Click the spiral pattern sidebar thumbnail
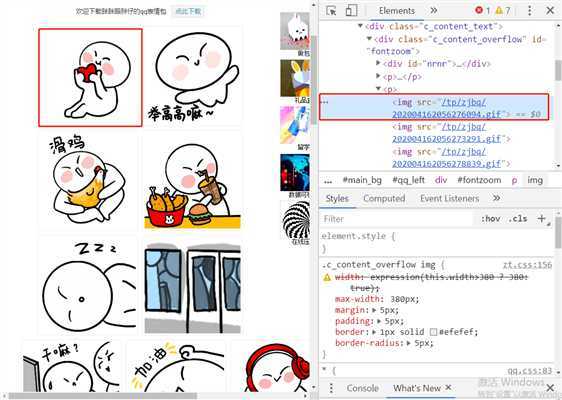This screenshot has height=400, width=562. (296, 220)
